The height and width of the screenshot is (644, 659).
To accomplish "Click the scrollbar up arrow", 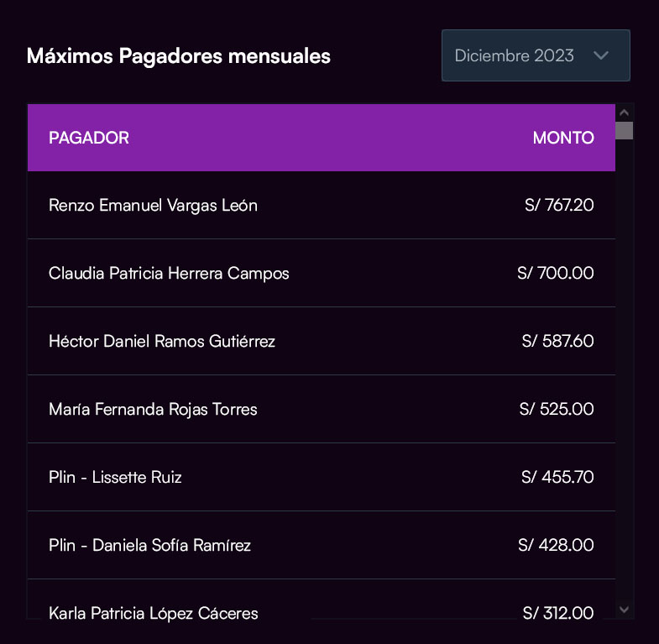I will click(x=624, y=112).
